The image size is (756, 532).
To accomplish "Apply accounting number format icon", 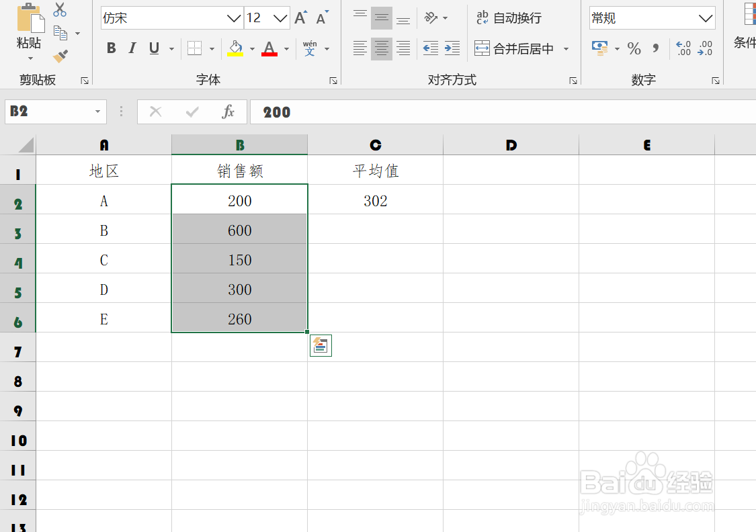I will [x=600, y=48].
